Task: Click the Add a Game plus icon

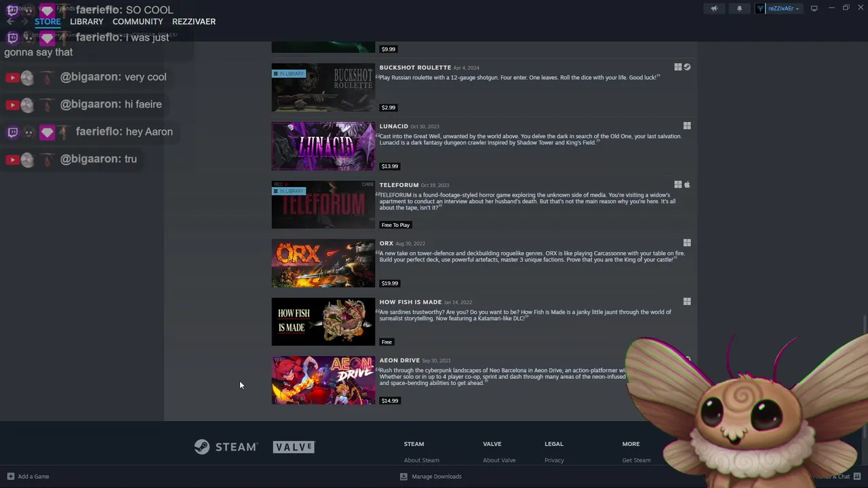Action: pyautogui.click(x=10, y=476)
